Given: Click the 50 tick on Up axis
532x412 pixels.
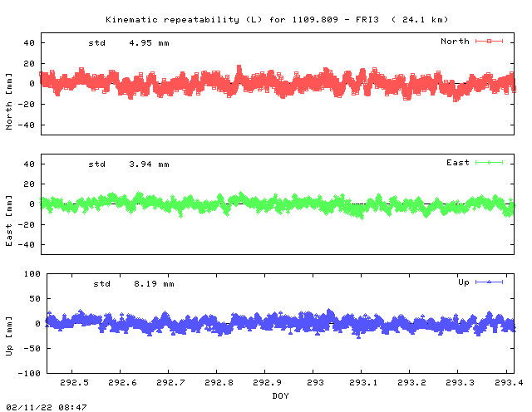Looking at the screenshot, I should click(x=35, y=299).
